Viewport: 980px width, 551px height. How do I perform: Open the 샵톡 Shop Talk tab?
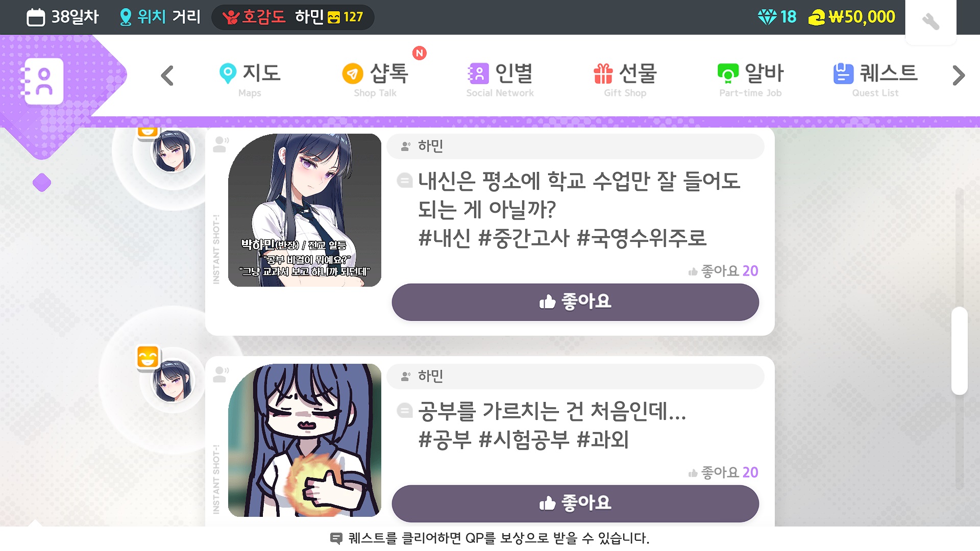pos(375,80)
